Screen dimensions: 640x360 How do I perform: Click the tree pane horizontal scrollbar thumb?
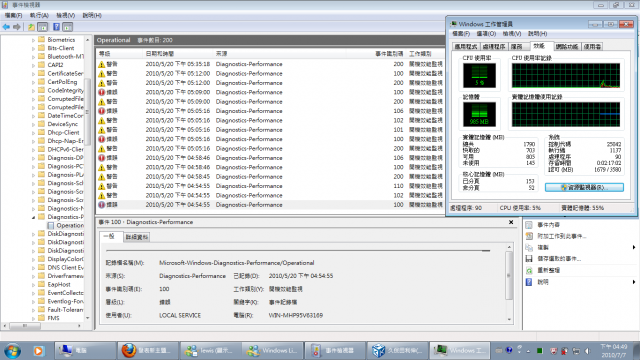coord(25,326)
